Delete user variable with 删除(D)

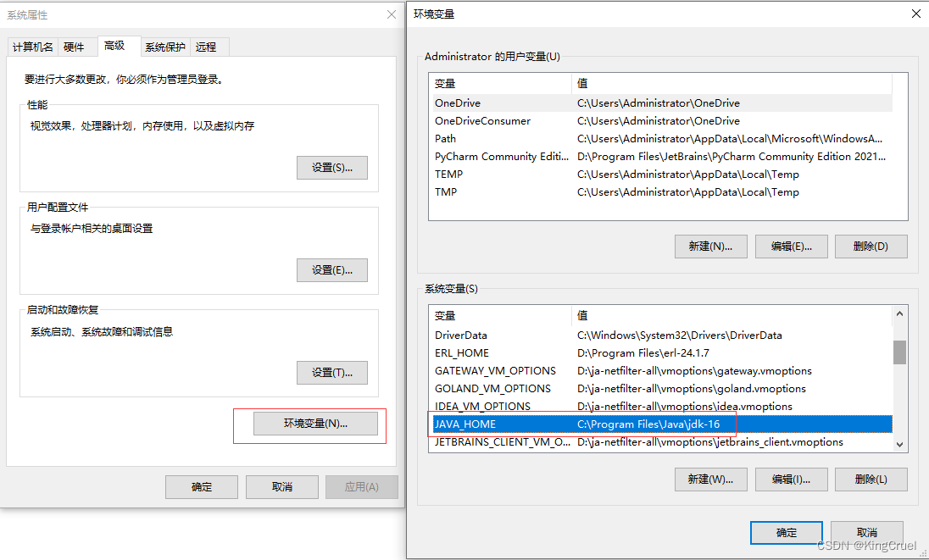point(871,246)
